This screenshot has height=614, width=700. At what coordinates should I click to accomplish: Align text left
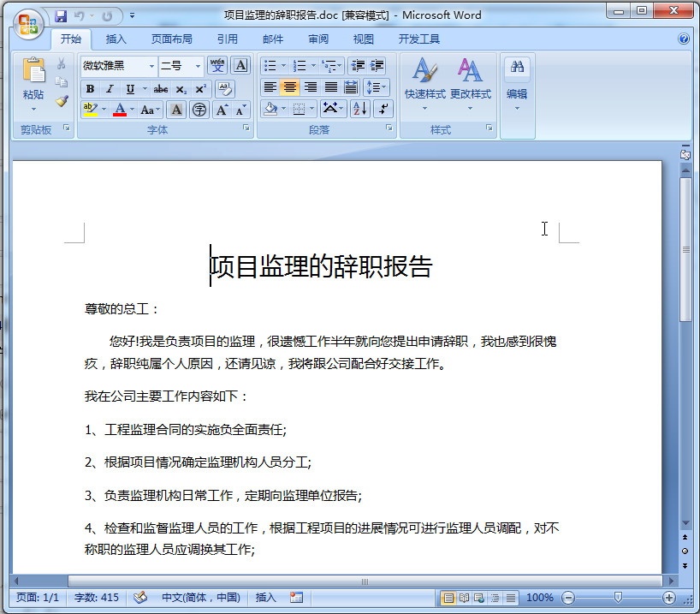[x=270, y=87]
